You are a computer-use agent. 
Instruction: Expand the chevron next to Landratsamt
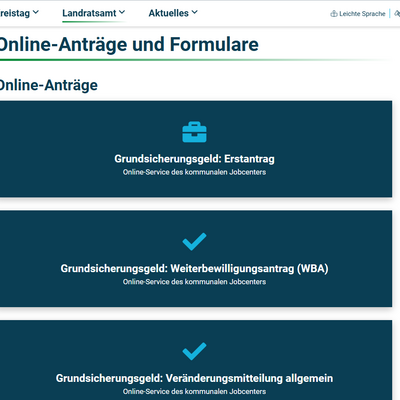122,12
